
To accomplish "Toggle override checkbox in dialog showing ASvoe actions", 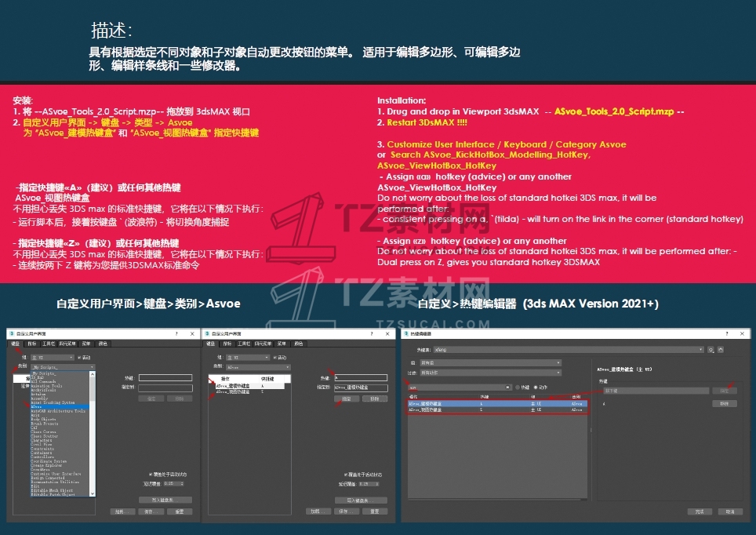I will [x=346, y=475].
